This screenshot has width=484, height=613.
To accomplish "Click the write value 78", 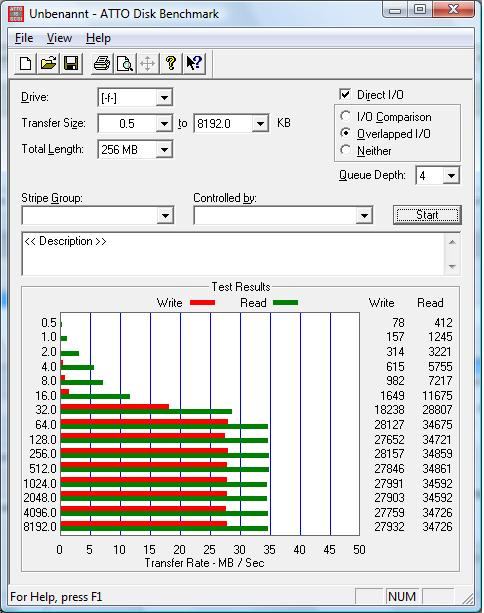I will [398, 323].
